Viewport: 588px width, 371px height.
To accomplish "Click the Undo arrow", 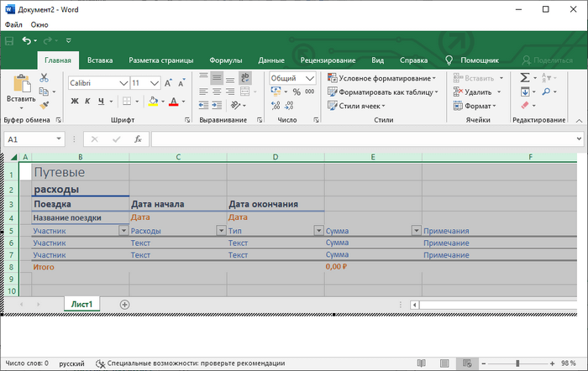I will (26, 40).
